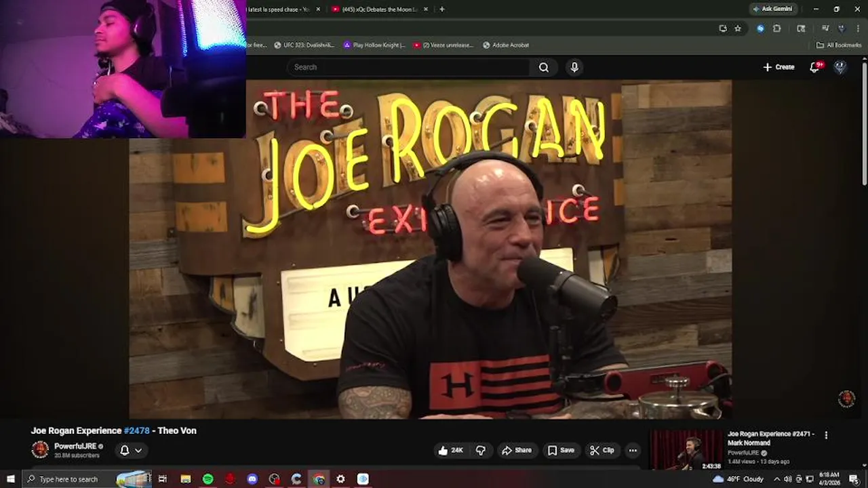This screenshot has height=488, width=868.
Task: Open the #2478 episode hashtag link
Action: pyautogui.click(x=136, y=430)
